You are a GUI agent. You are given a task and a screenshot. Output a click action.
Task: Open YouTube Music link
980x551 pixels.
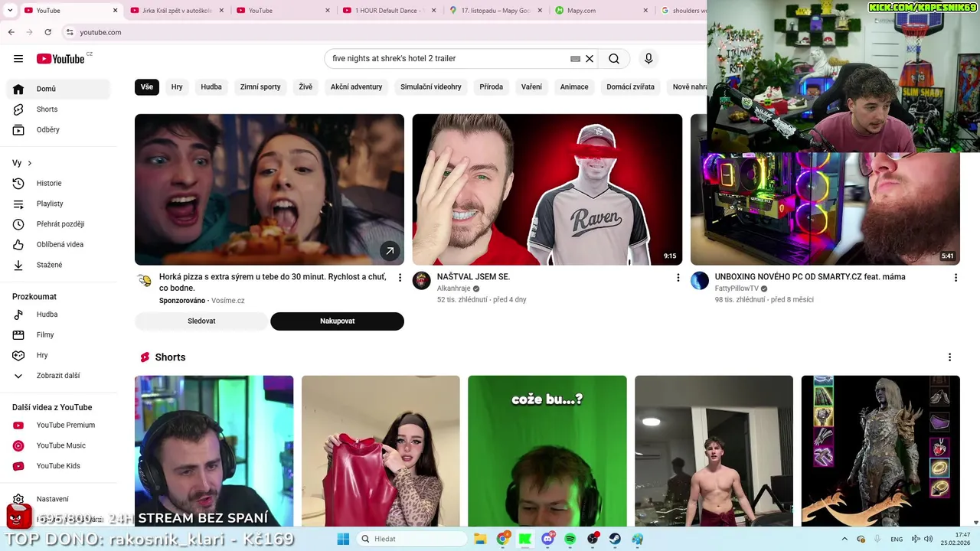tap(58, 445)
